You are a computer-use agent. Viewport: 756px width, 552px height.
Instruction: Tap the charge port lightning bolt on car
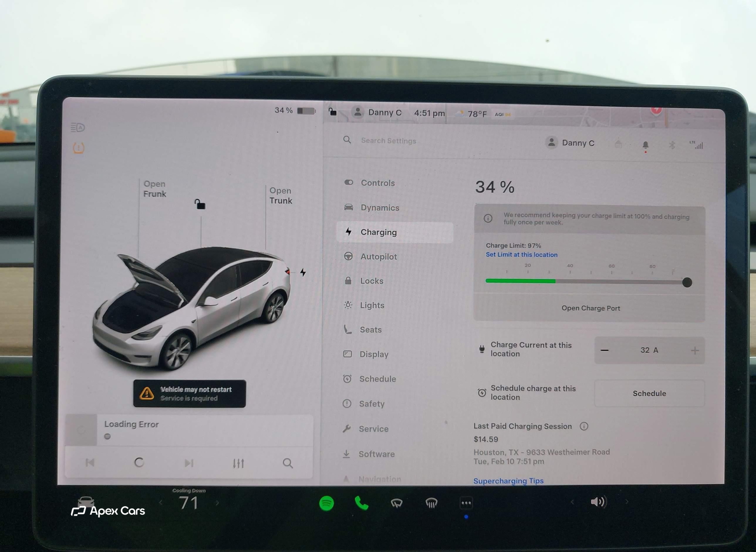(303, 272)
